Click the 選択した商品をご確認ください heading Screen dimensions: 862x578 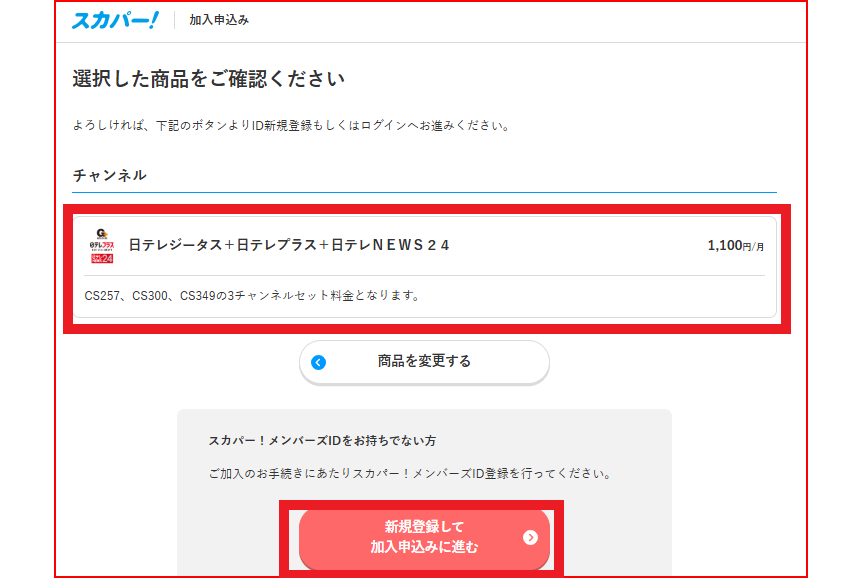tap(208, 79)
